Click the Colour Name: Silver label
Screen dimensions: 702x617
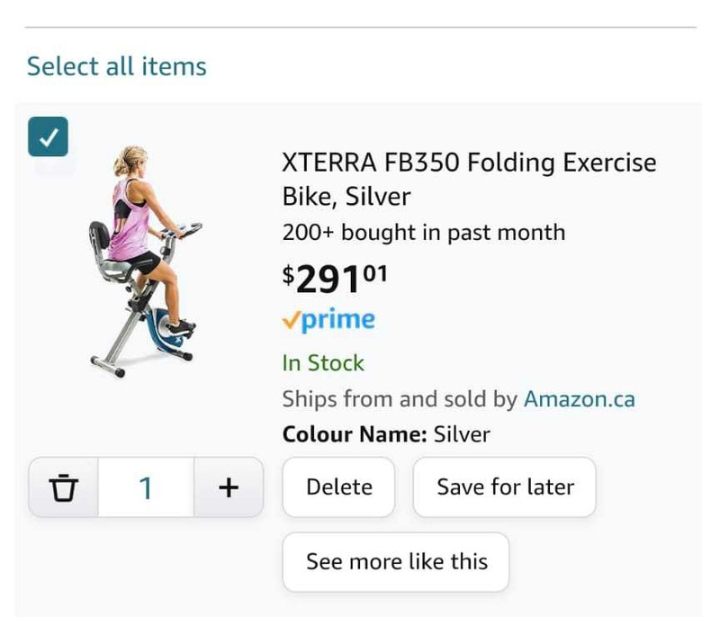[386, 434]
